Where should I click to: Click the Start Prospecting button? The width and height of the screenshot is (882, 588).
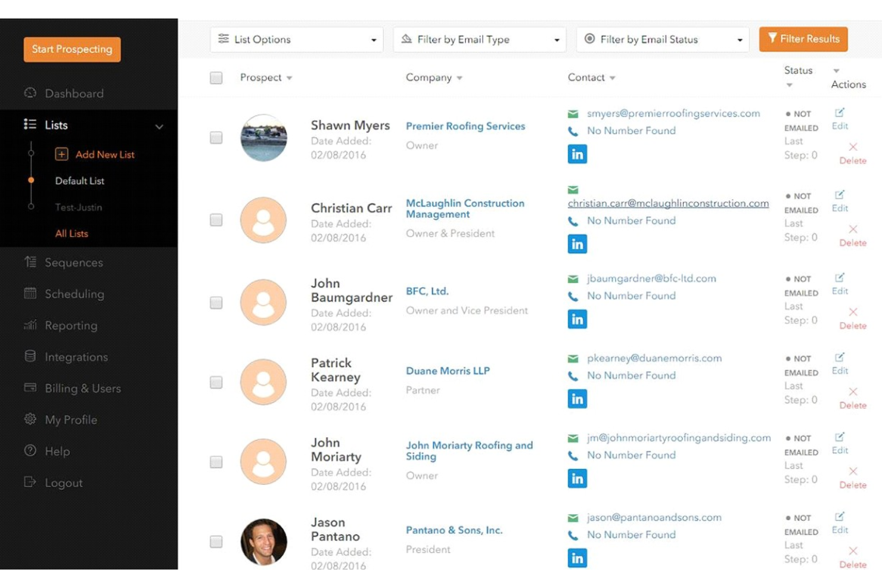click(72, 49)
